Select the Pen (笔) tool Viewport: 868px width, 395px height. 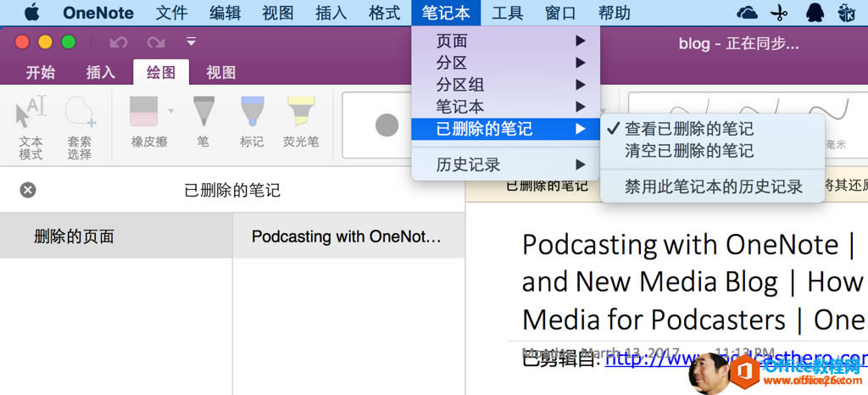[x=203, y=123]
